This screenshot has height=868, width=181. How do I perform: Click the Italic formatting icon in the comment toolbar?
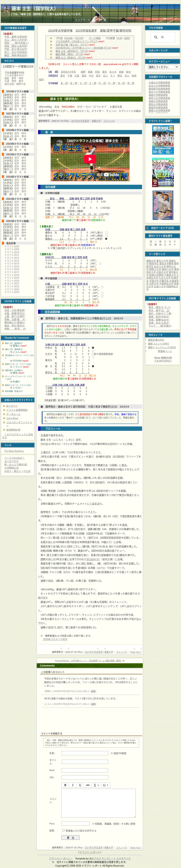coord(73,785)
